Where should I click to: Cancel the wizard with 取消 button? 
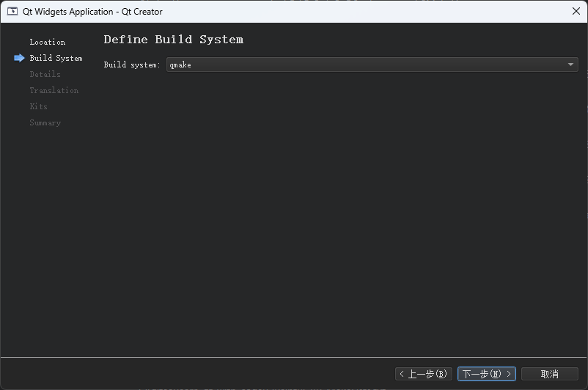pos(549,375)
